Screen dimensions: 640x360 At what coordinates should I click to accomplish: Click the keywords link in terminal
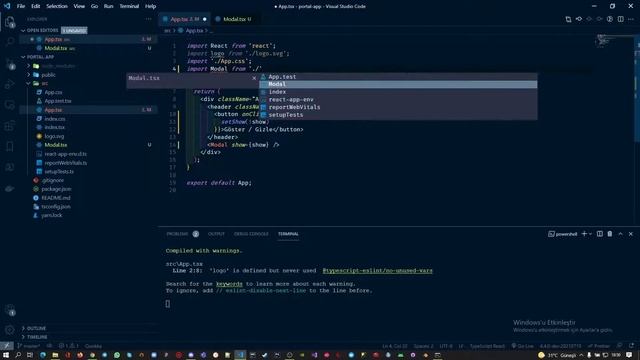click(x=229, y=284)
